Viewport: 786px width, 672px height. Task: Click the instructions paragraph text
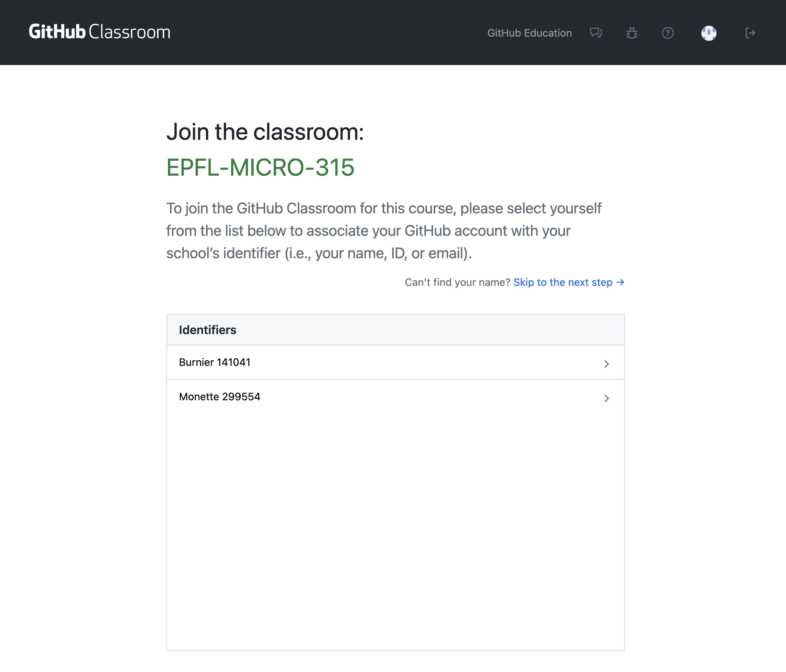383,231
